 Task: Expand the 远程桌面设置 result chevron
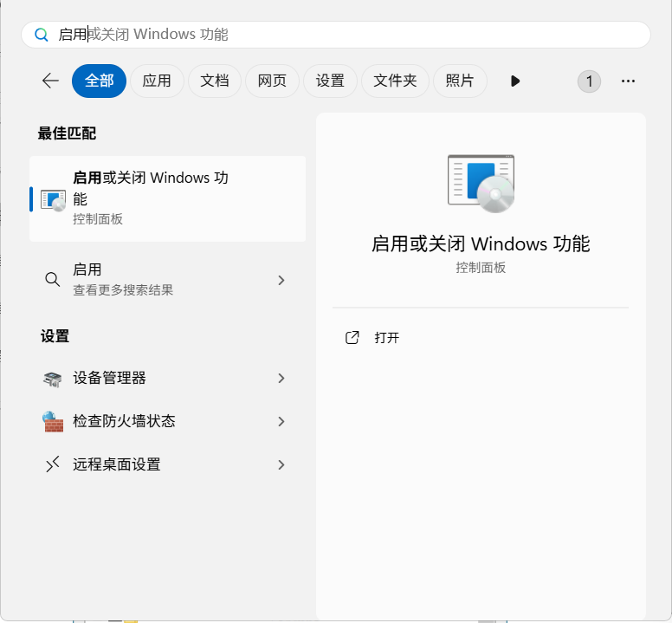[x=281, y=465]
